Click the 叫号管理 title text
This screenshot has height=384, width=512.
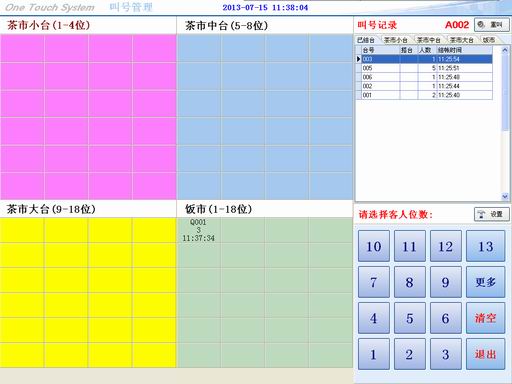point(131,7)
